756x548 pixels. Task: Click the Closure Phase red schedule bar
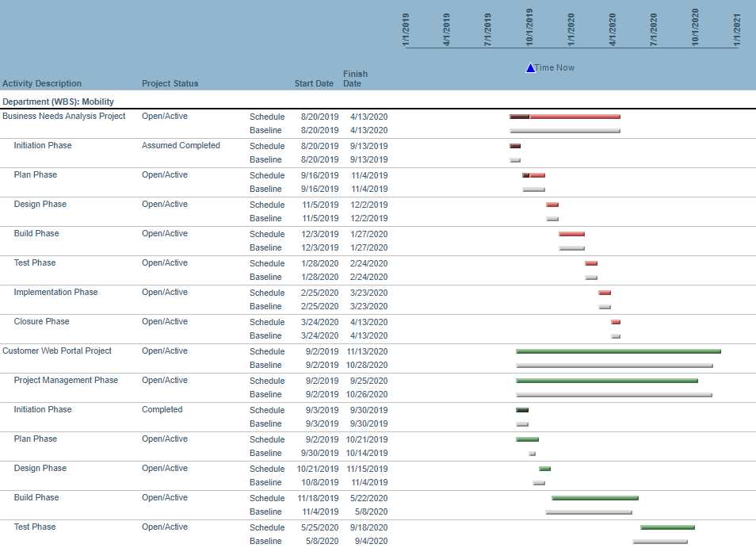click(x=616, y=322)
